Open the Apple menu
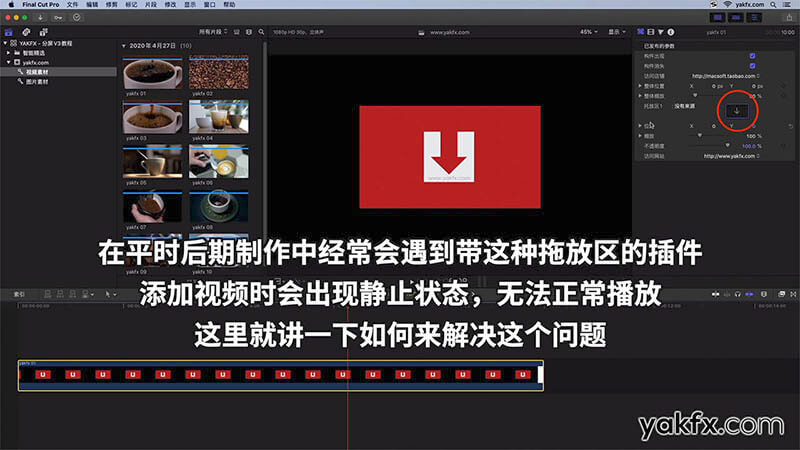Image resolution: width=800 pixels, height=450 pixels. pos(11,4)
